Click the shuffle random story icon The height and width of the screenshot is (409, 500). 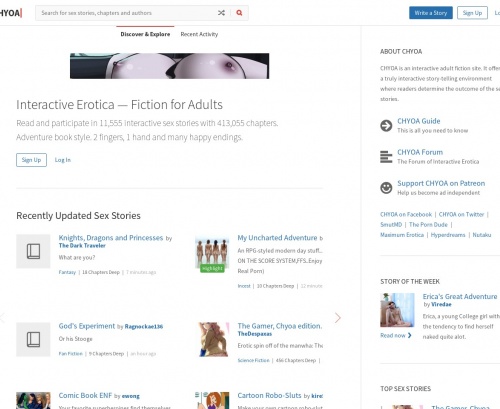pyautogui.click(x=221, y=13)
